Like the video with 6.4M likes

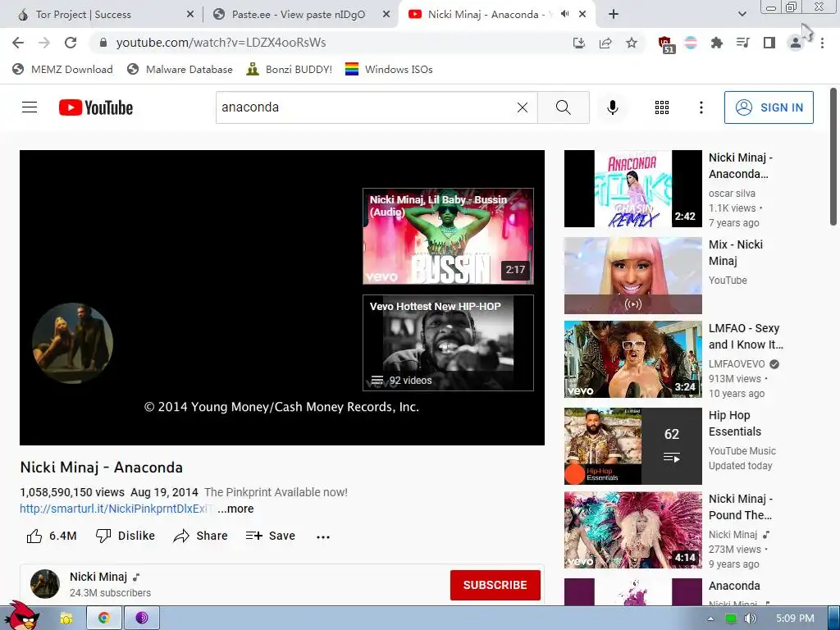[x=52, y=536]
